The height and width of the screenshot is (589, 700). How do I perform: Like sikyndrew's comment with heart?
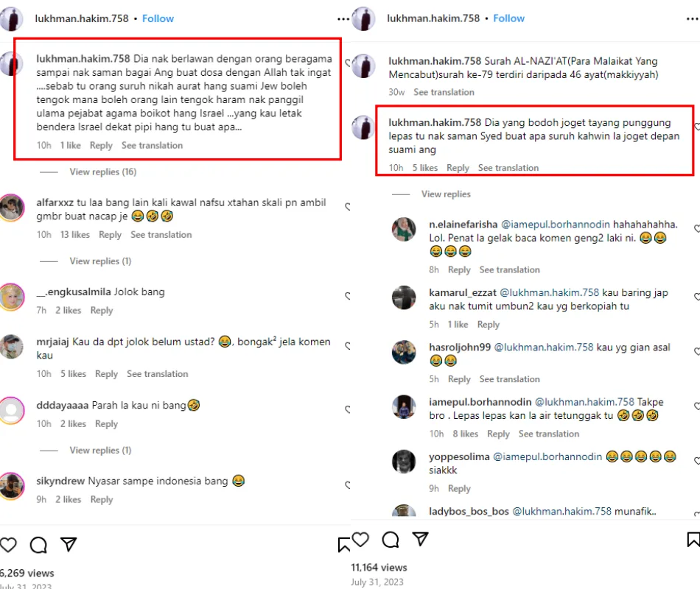coord(347,485)
